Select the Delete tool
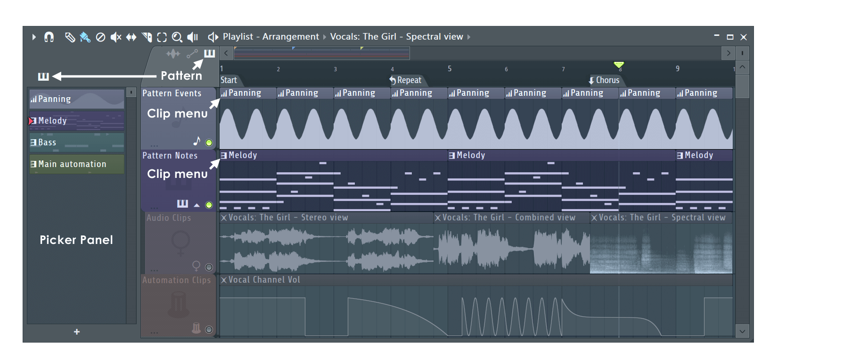 coord(100,37)
